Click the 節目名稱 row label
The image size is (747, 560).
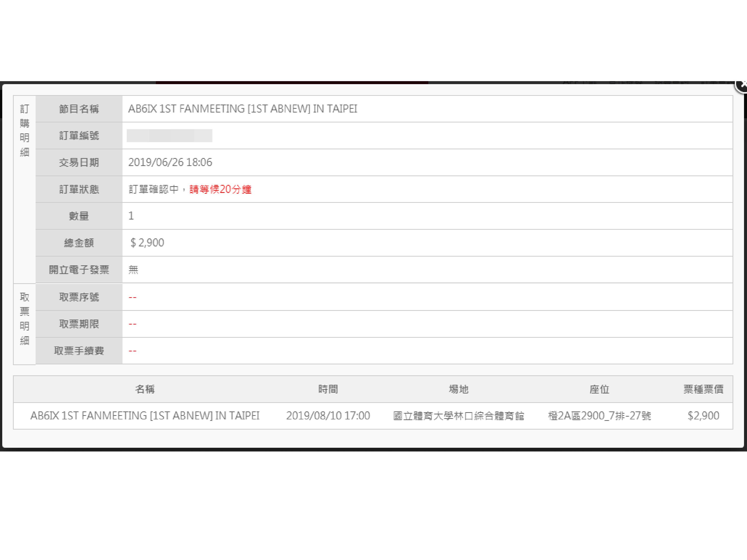pyautogui.click(x=79, y=109)
